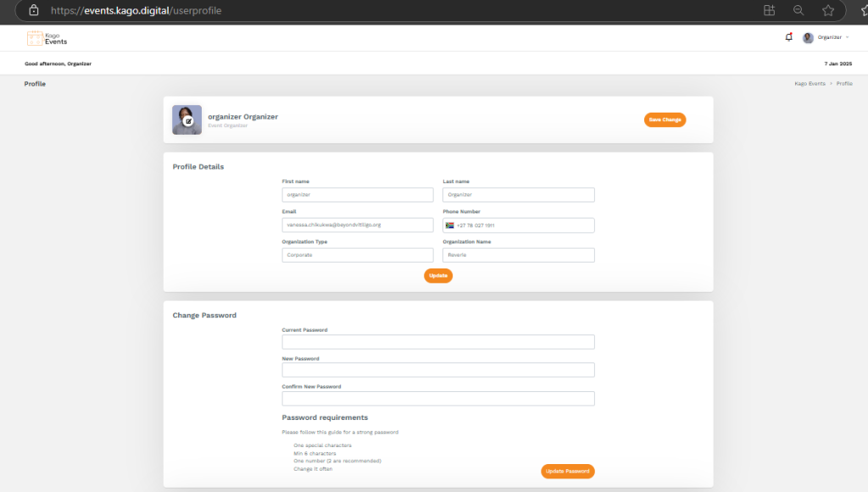This screenshot has width=868, height=492.
Task: Click the Update Password button
Action: (567, 471)
